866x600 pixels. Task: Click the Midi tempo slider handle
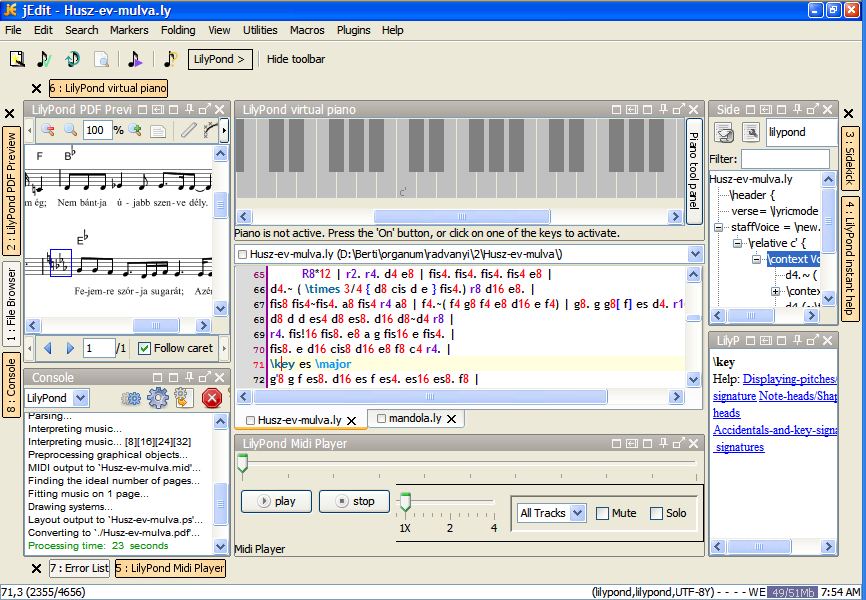coord(405,501)
